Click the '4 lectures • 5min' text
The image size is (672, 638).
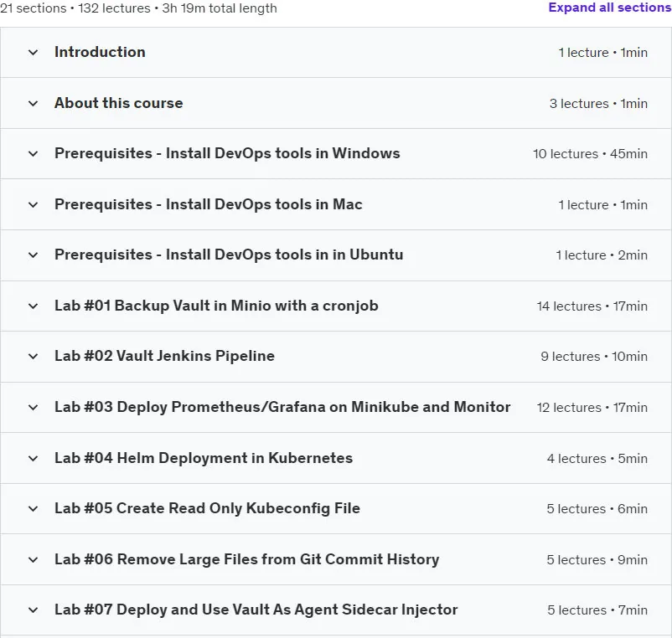597,459
